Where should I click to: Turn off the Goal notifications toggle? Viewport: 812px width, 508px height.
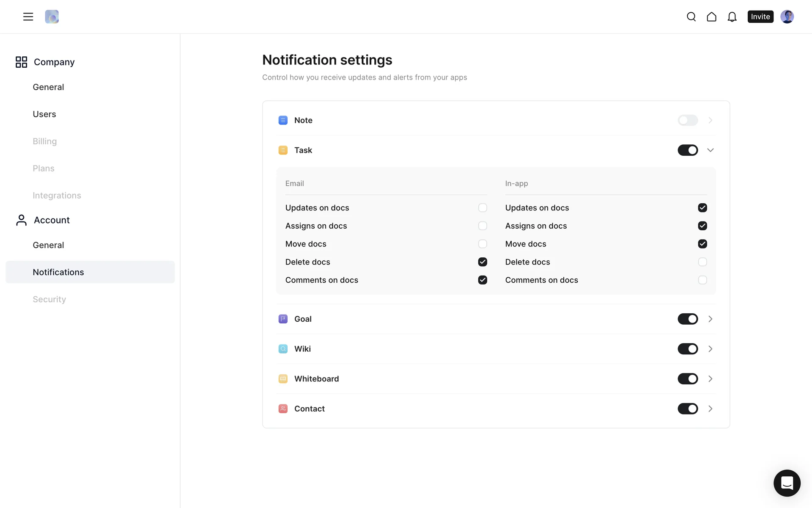tap(687, 319)
